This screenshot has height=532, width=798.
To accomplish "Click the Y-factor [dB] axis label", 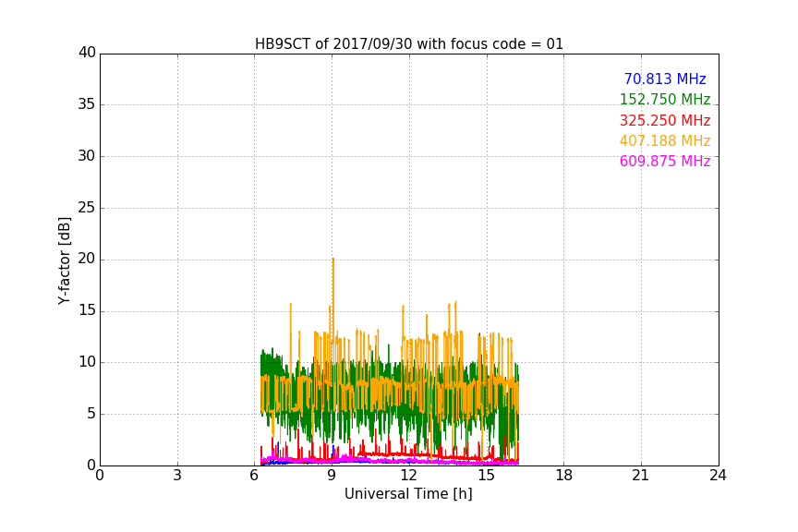I will point(64,260).
